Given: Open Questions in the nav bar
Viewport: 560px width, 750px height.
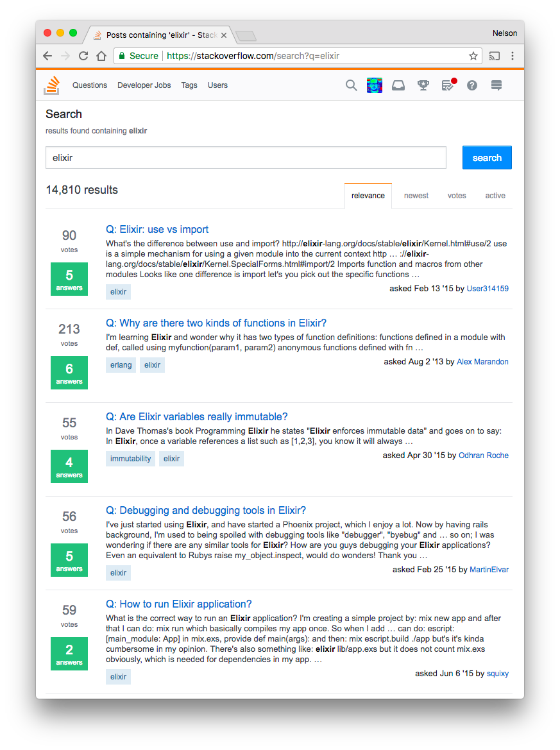Looking at the screenshot, I should [90, 85].
